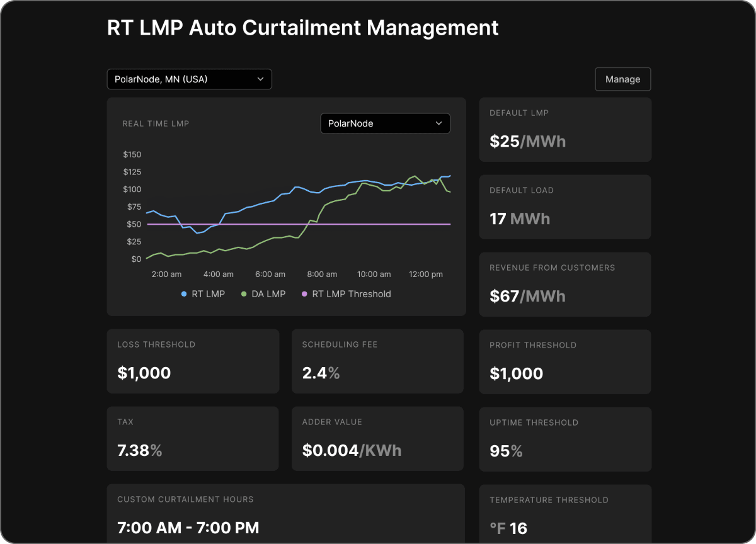The height and width of the screenshot is (544, 756).
Task: Click the Manage button
Action: coord(622,79)
